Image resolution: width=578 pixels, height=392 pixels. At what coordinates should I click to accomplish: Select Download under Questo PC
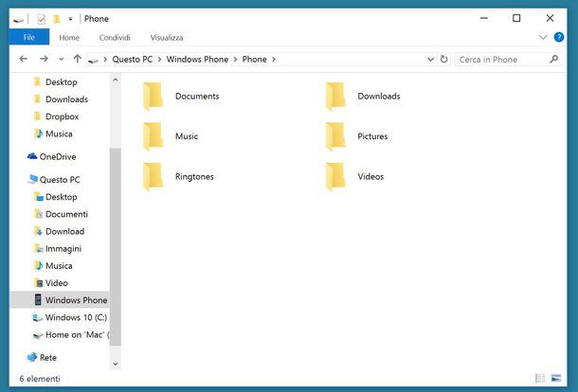64,232
